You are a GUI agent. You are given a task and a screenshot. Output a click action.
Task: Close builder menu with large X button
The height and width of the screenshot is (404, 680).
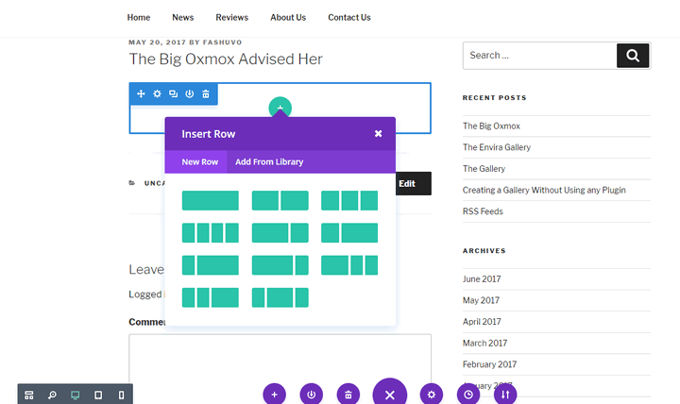[390, 392]
